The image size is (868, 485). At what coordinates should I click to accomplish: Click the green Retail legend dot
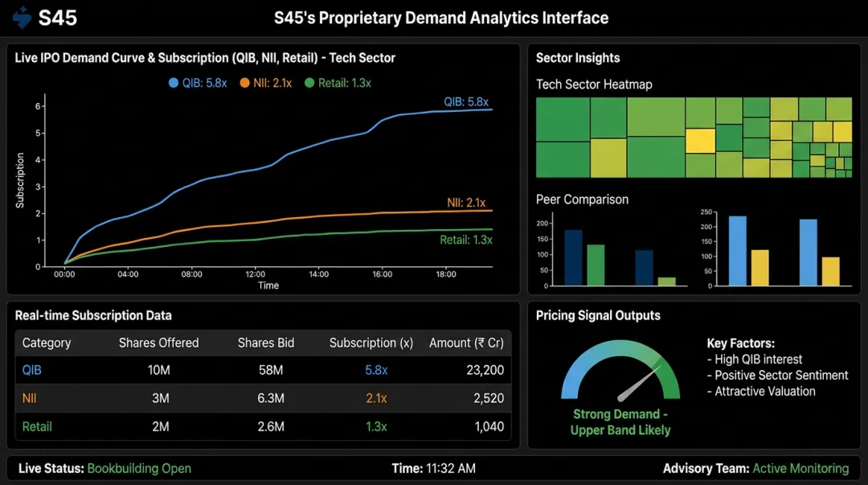point(309,83)
